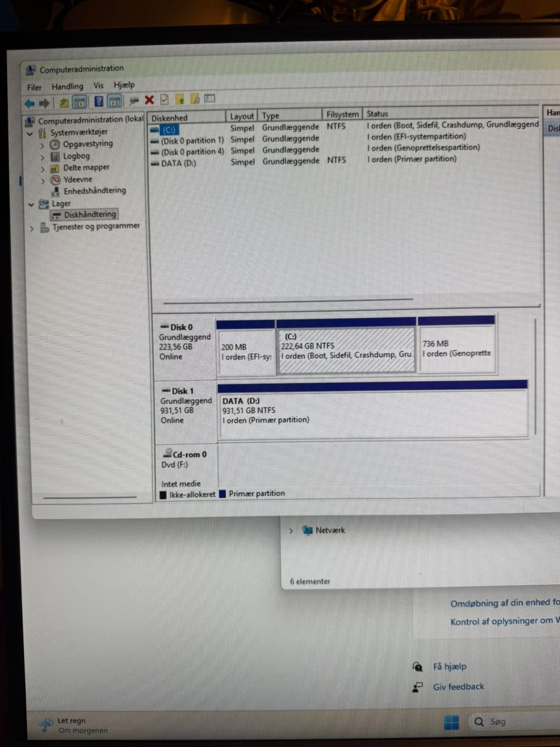Click the Ydeevne performance icon
The width and height of the screenshot is (560, 747).
55,180
